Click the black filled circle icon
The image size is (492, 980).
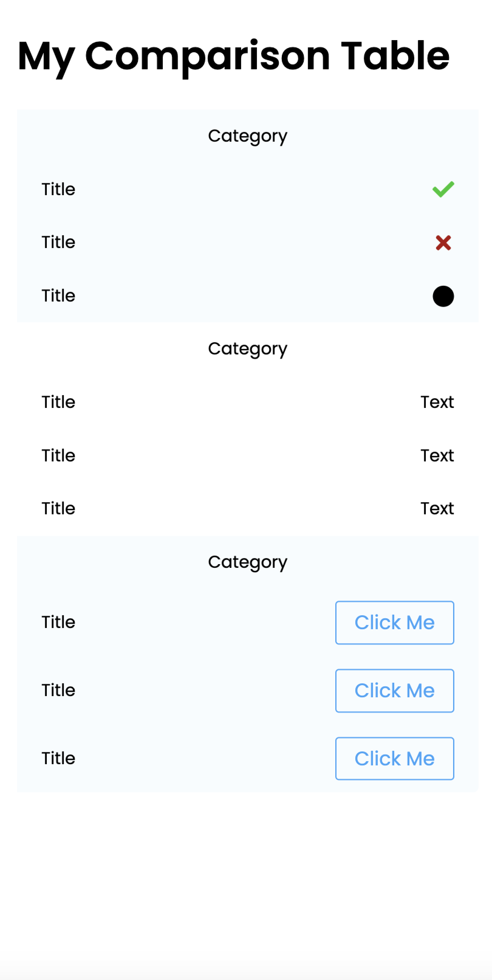coord(443,296)
